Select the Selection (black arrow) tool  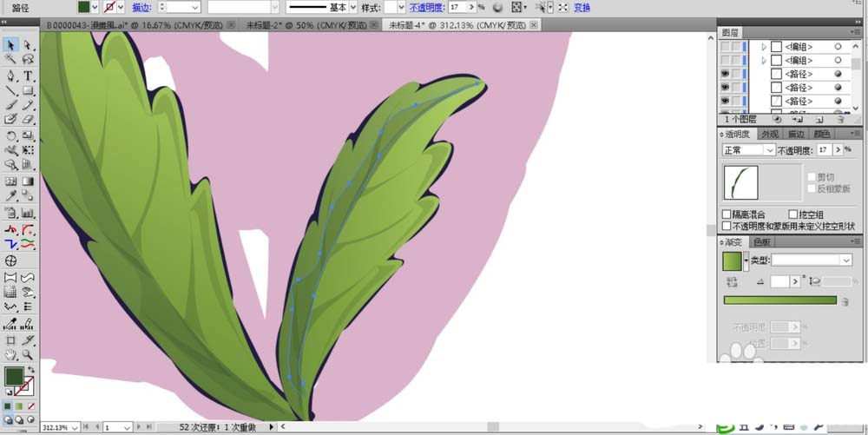click(x=10, y=45)
